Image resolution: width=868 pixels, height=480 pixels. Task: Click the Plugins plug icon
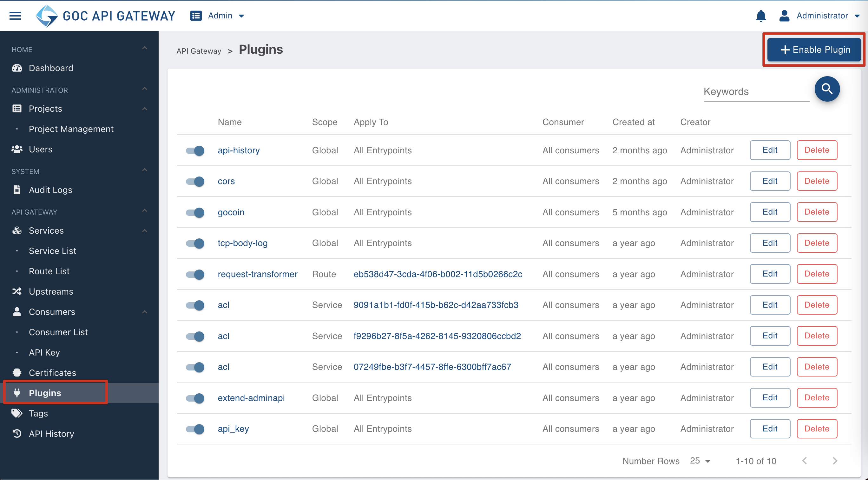[x=17, y=393]
